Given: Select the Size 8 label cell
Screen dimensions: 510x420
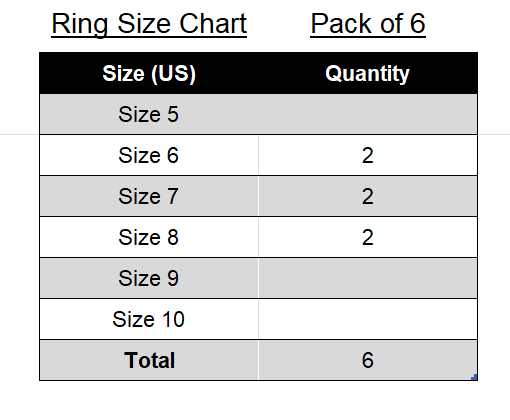Looking at the screenshot, I should click(x=149, y=237).
